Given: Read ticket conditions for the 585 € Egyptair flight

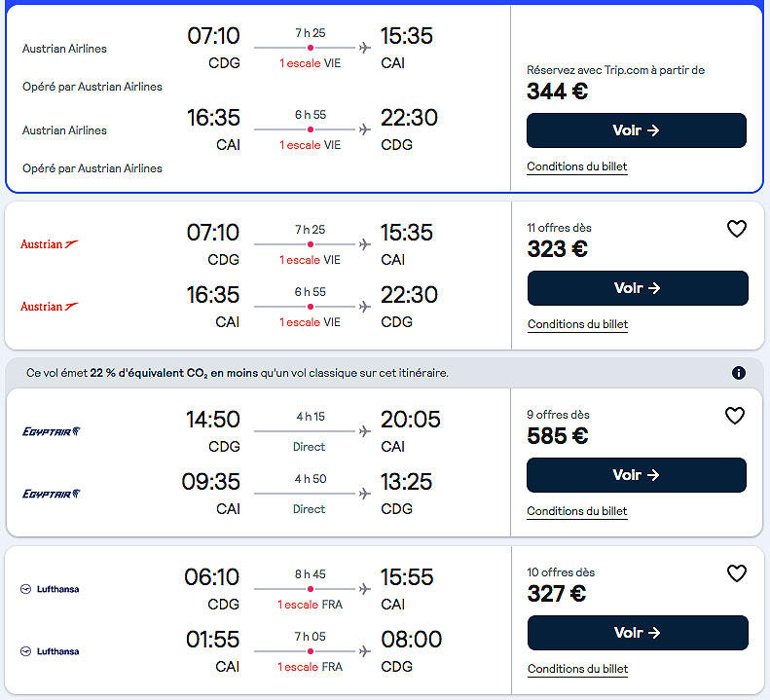Looking at the screenshot, I should (577, 511).
